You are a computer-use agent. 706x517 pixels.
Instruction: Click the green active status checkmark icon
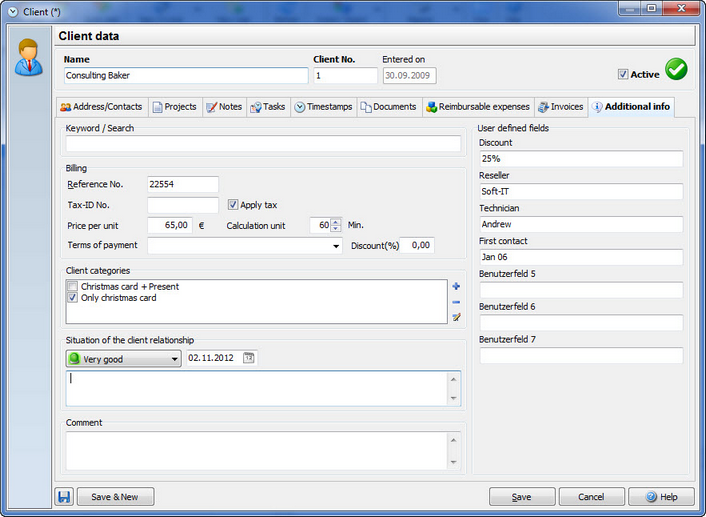676,69
